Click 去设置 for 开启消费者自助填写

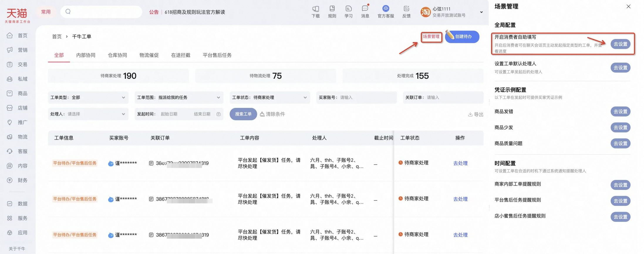coord(621,44)
